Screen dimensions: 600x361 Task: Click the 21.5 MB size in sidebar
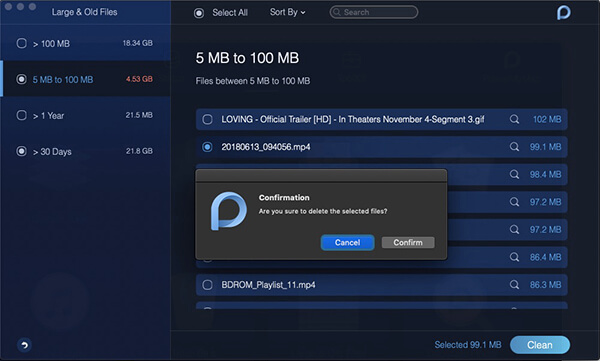point(139,115)
